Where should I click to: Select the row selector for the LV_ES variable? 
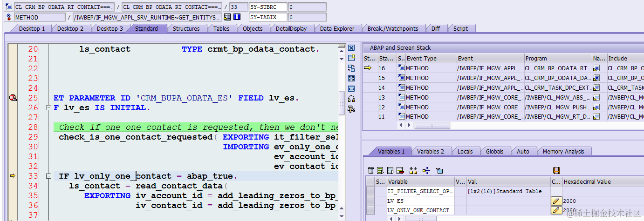[x=370, y=201]
